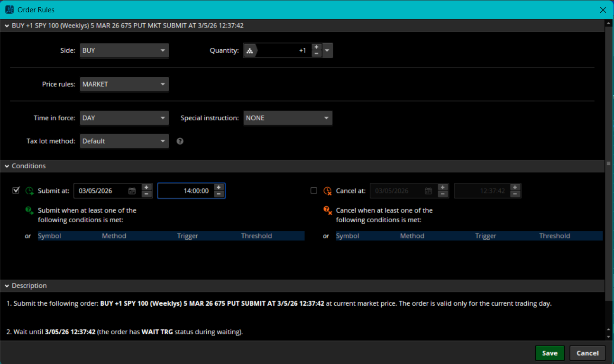Click the green Submit at clock icon
Viewport: 614px width, 364px height.
coord(29,191)
